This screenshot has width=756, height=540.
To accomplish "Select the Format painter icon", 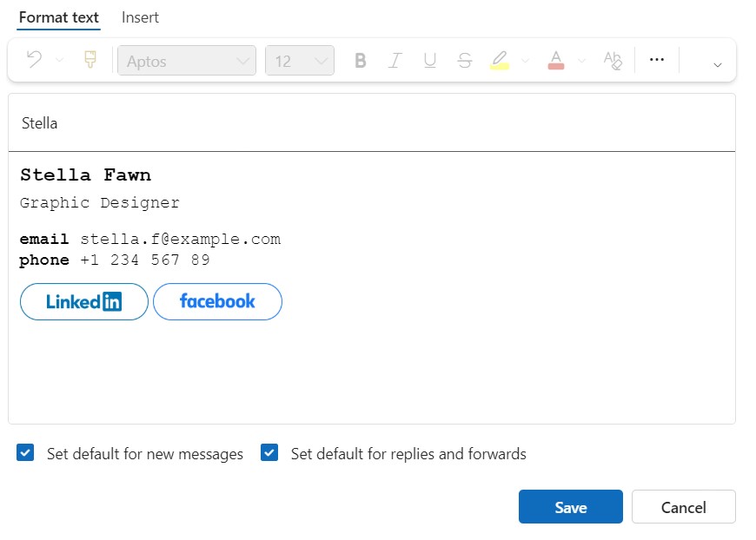I will click(90, 60).
